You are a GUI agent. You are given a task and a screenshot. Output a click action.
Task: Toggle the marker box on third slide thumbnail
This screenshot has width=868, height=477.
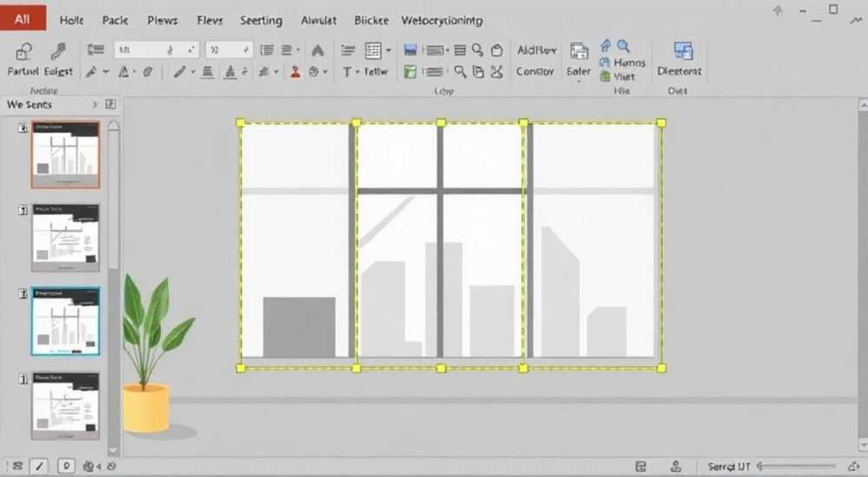coord(23,294)
